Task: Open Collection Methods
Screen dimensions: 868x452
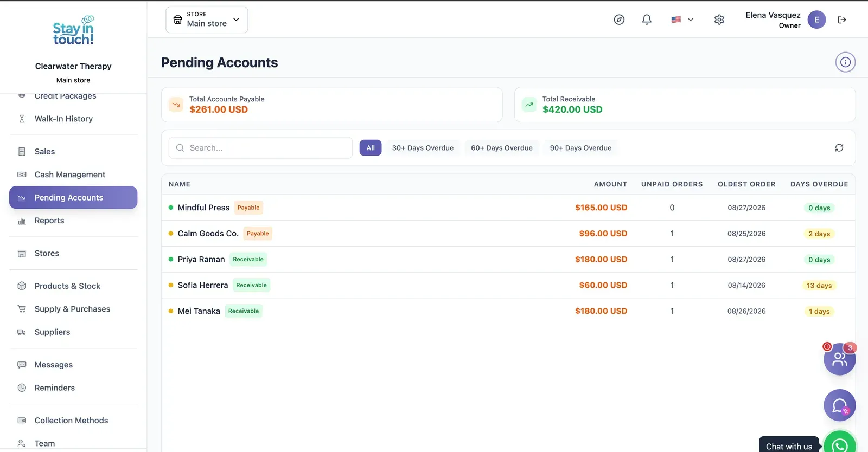Action: tap(73, 421)
